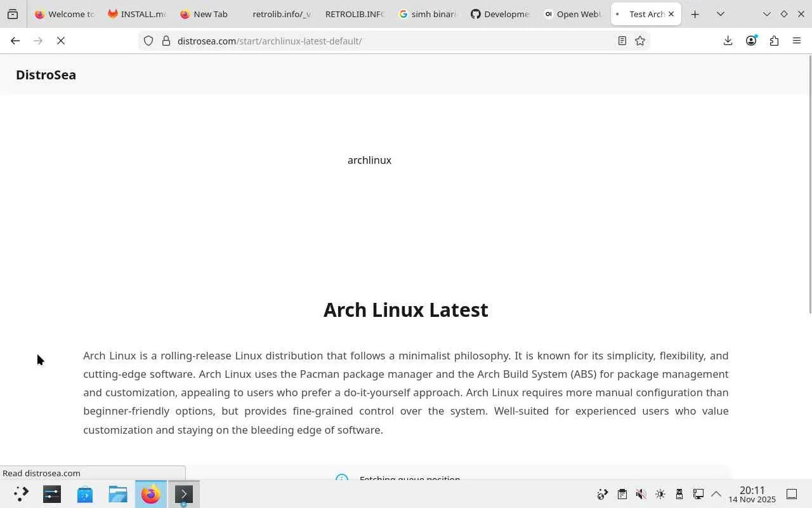
Task: Show the desktop via the panel button
Action: pos(792,494)
